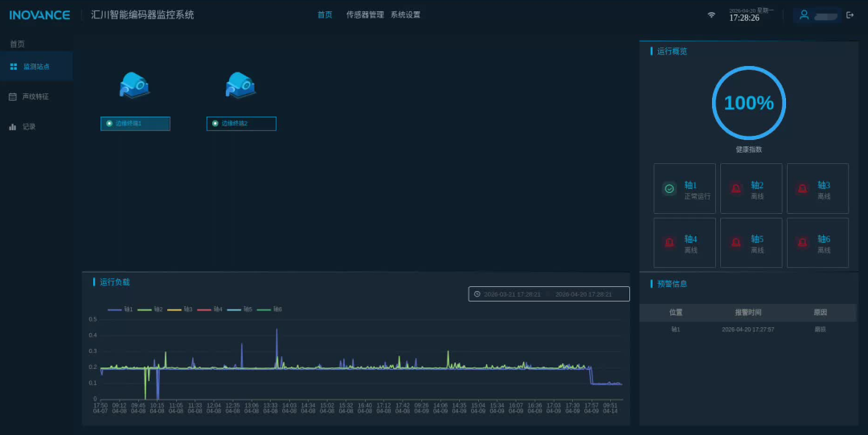Click the clock icon in date range picker

(477, 294)
